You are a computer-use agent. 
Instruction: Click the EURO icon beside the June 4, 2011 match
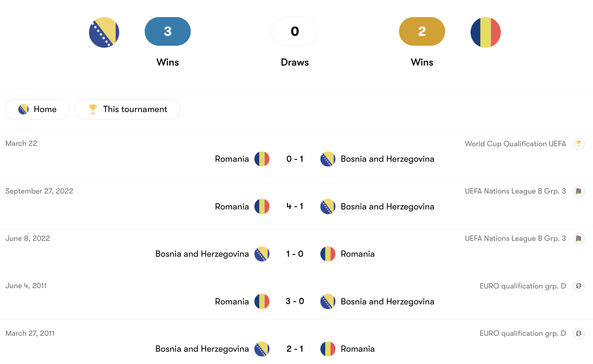tap(579, 286)
